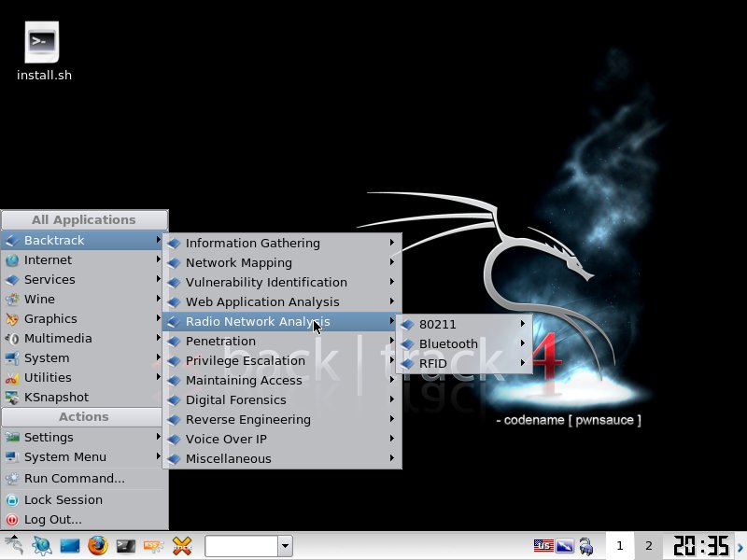Click the Log Out power icon

pyautogui.click(x=12, y=520)
